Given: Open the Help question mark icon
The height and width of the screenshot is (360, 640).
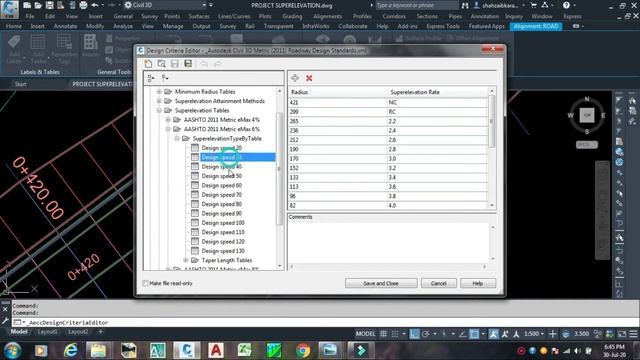Looking at the screenshot, I should [x=566, y=5].
